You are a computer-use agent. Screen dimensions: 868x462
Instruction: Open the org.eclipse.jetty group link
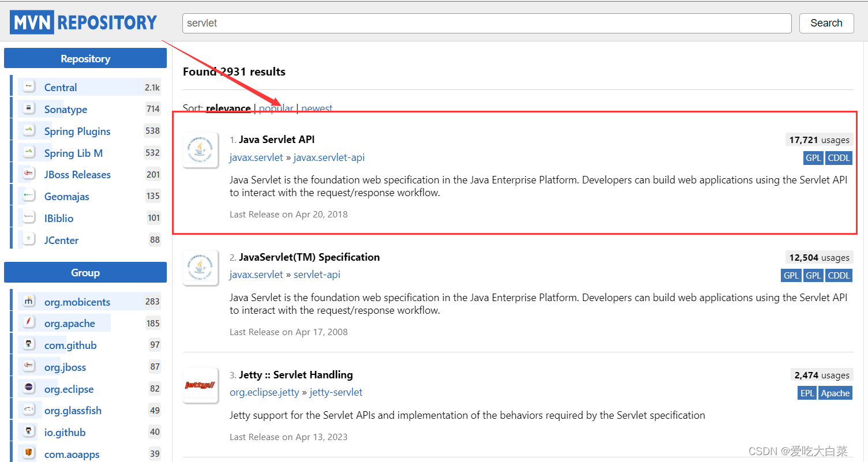(264, 392)
